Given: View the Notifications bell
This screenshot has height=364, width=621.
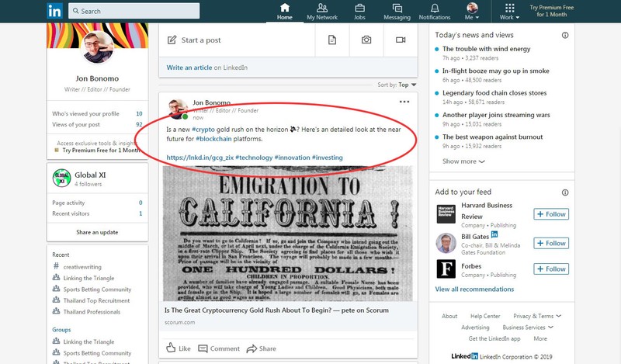Looking at the screenshot, I should coord(435,12).
